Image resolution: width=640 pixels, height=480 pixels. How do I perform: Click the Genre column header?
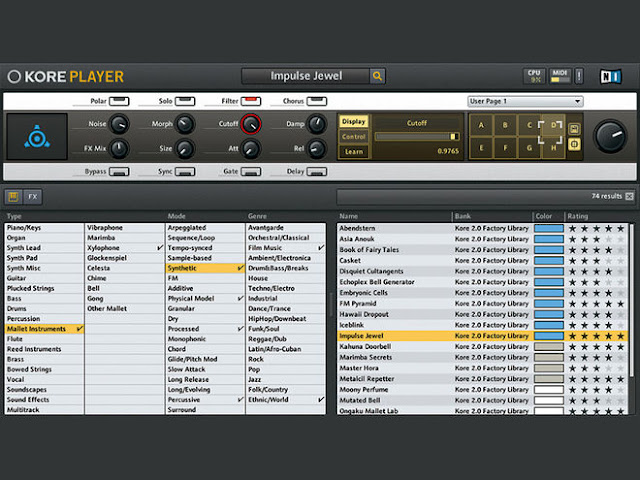click(x=257, y=216)
